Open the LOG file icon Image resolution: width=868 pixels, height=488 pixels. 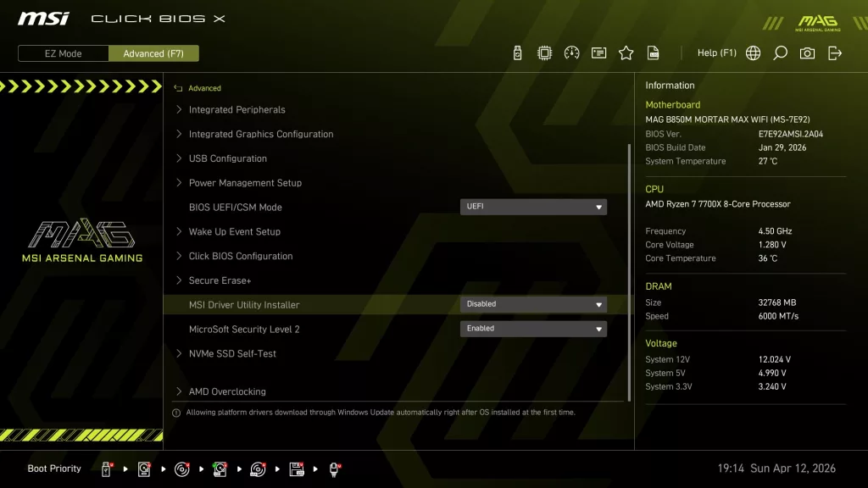pyautogui.click(x=654, y=53)
